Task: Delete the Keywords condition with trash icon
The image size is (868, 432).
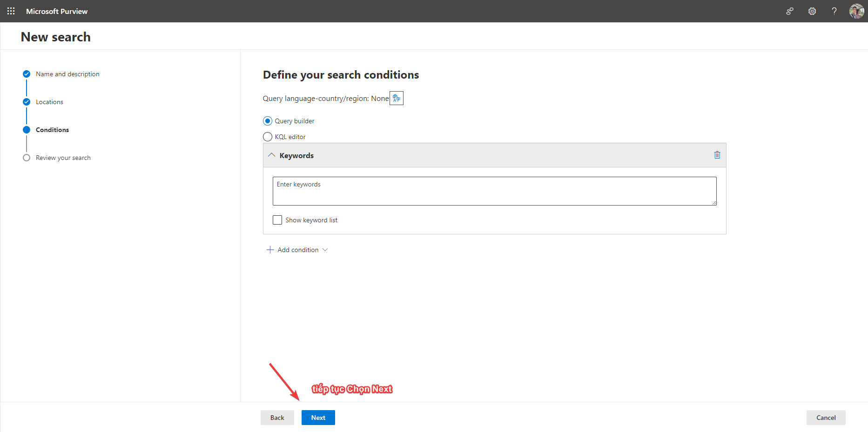Action: tap(717, 155)
